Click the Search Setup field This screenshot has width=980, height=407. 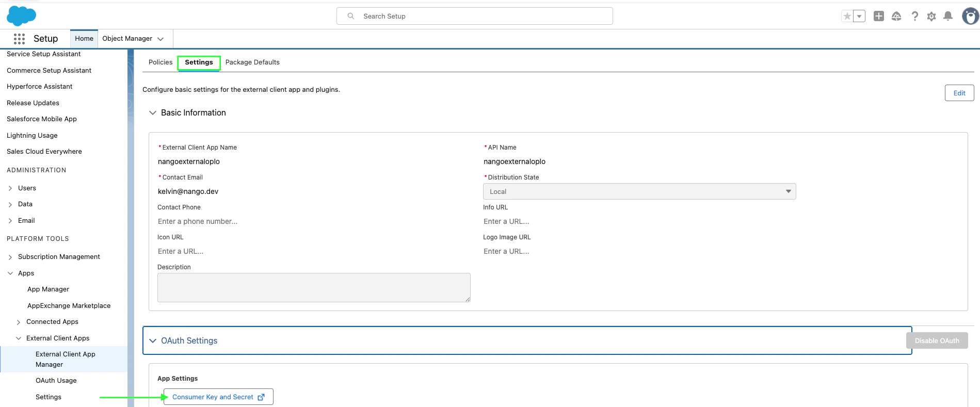[475, 16]
